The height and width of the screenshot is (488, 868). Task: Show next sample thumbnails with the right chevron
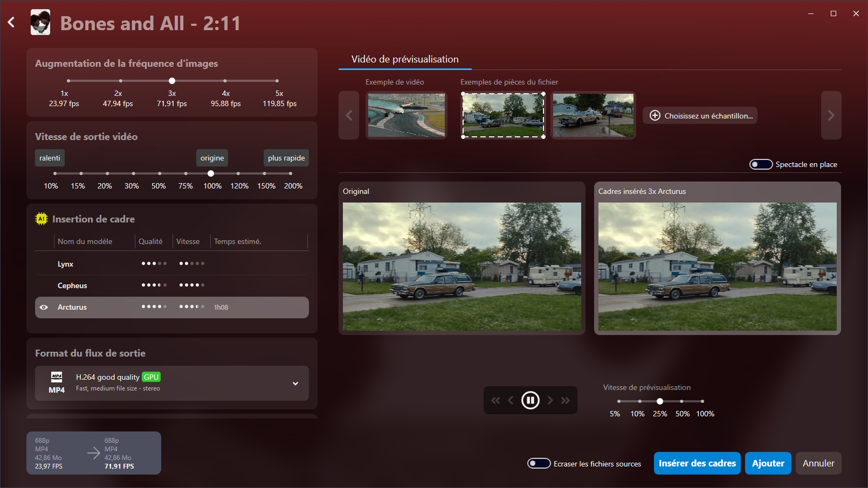(831, 115)
